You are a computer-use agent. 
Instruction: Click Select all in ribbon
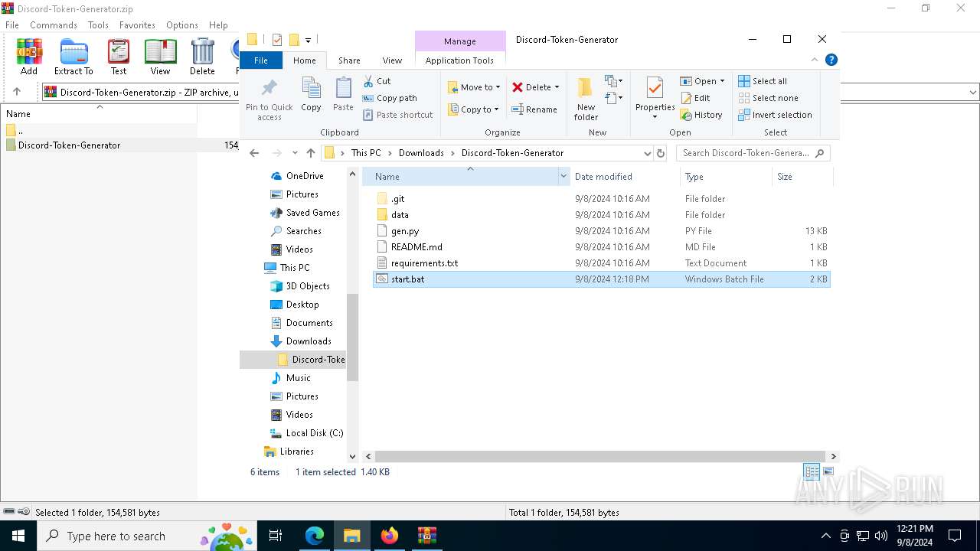[x=763, y=81]
